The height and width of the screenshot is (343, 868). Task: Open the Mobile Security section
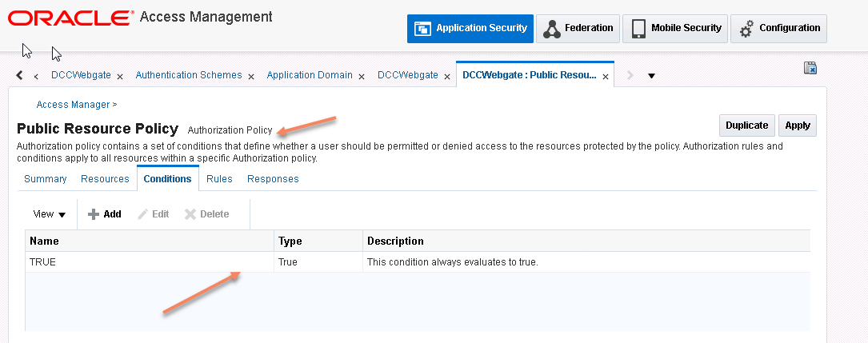[x=675, y=28]
